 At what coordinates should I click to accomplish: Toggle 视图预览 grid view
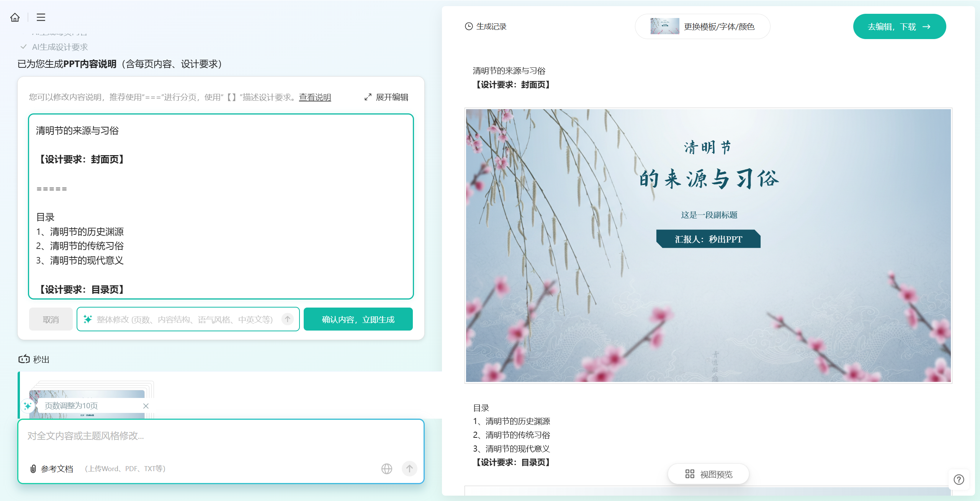pos(708,474)
